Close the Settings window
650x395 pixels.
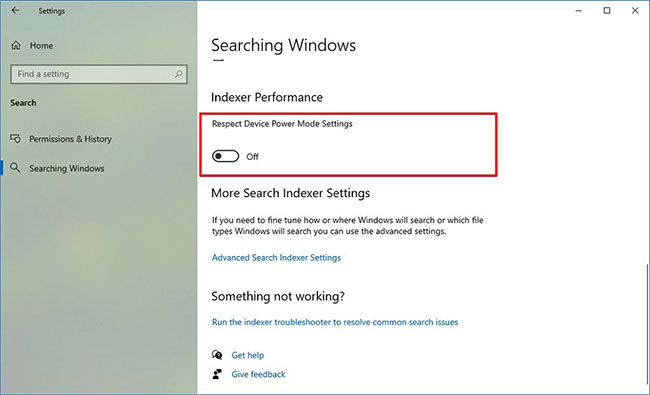pos(635,11)
